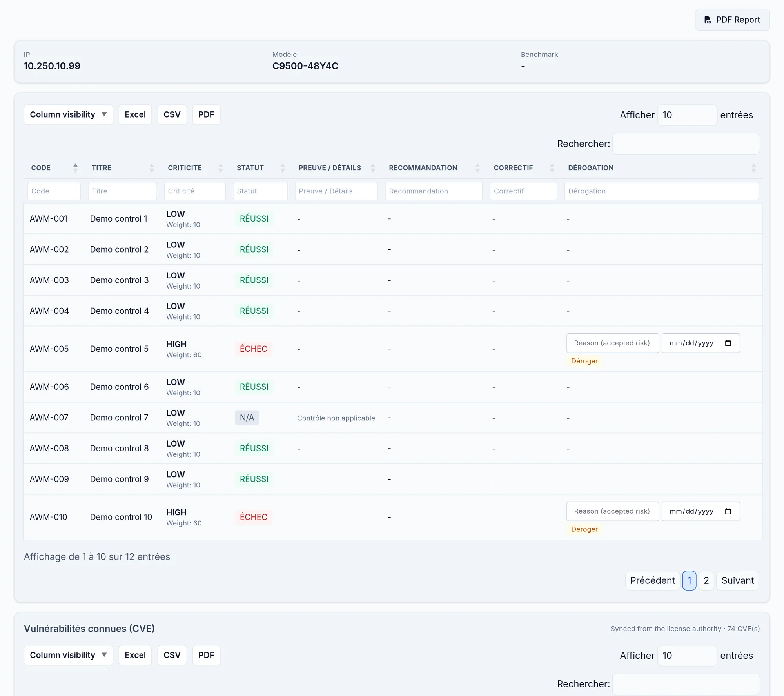This screenshot has width=784, height=696.
Task: Click the Criticité column filter input
Action: pos(194,191)
